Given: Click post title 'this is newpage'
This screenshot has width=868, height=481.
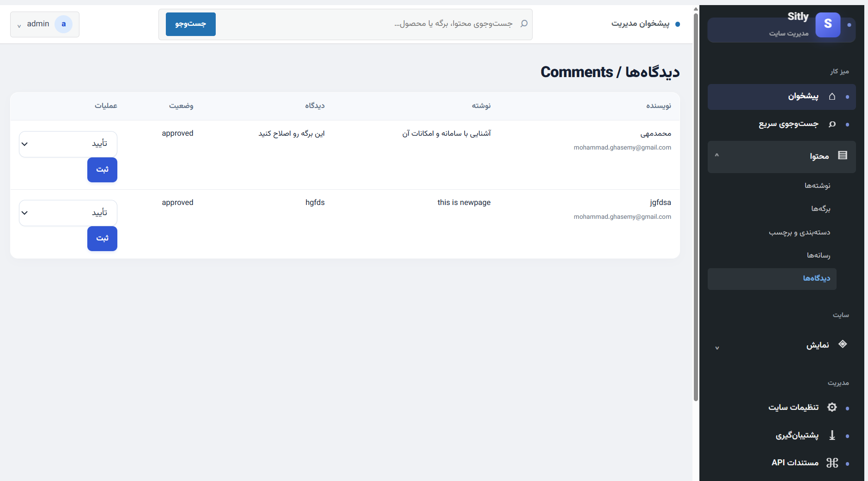Looking at the screenshot, I should point(464,203).
